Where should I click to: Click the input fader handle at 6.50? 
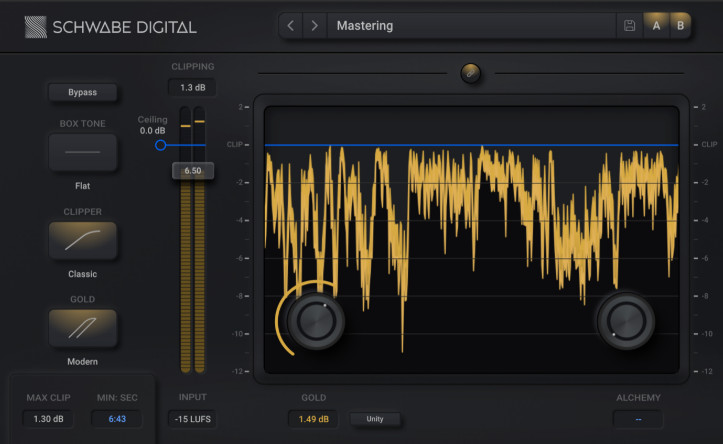[192, 171]
